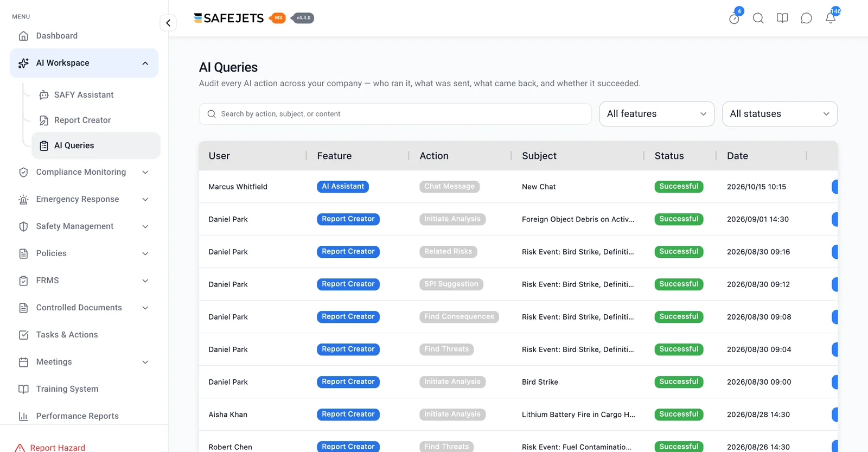Click the Report Creator document icon
The width and height of the screenshot is (868, 452).
tap(44, 120)
